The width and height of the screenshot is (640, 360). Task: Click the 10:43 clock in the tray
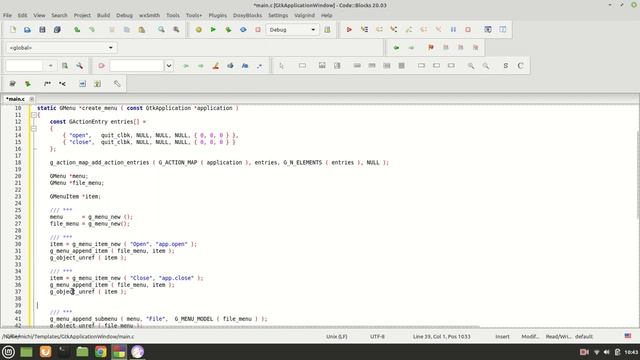tap(631, 352)
